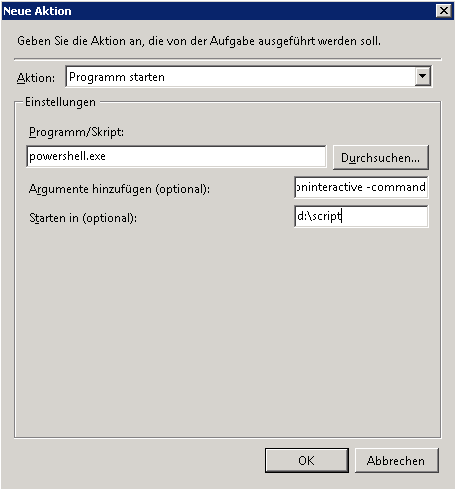Close the Neue Aktion dialog
The height and width of the screenshot is (489, 455).
[443, 11]
